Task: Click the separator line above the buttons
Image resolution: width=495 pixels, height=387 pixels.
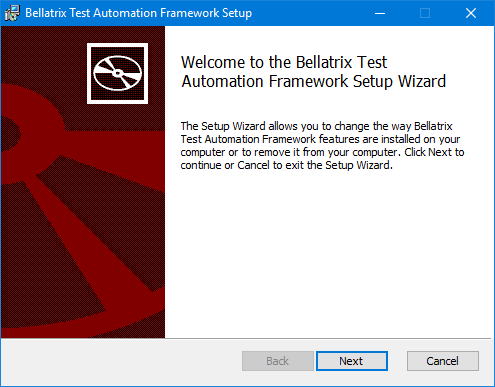Action: click(x=246, y=339)
